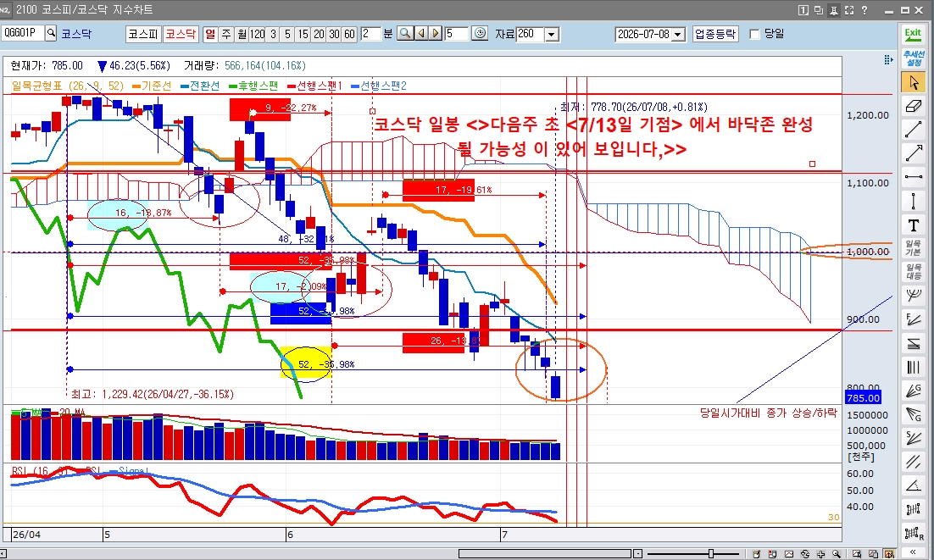
Task: Click the clock icon next to value 5
Action: point(480,33)
